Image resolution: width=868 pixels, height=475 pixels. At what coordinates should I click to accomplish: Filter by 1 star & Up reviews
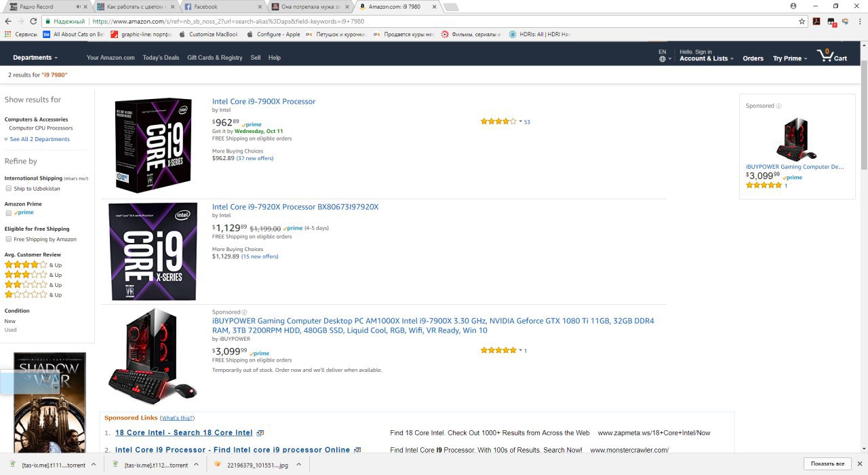(x=33, y=294)
